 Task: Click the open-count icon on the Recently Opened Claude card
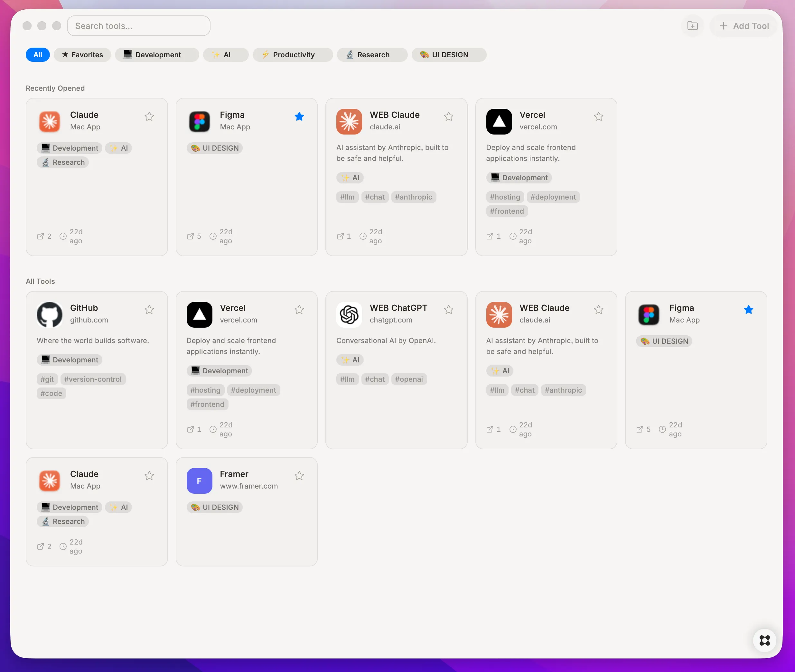[x=40, y=236]
